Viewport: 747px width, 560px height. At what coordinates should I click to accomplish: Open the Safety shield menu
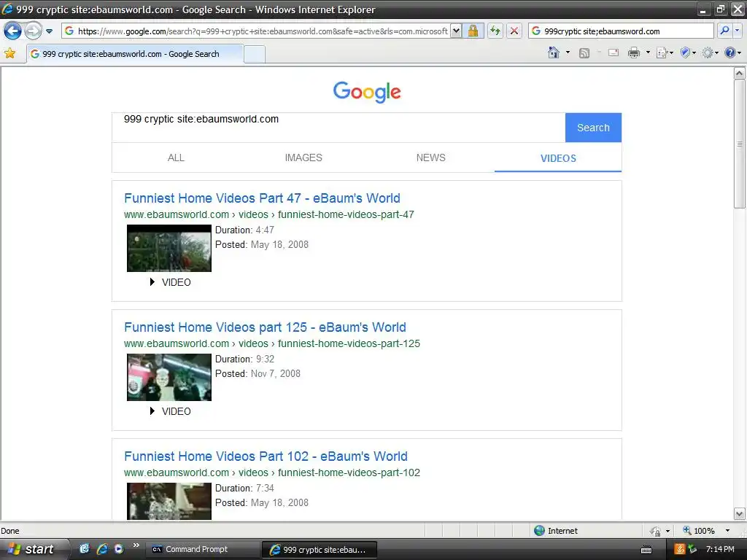(x=688, y=52)
